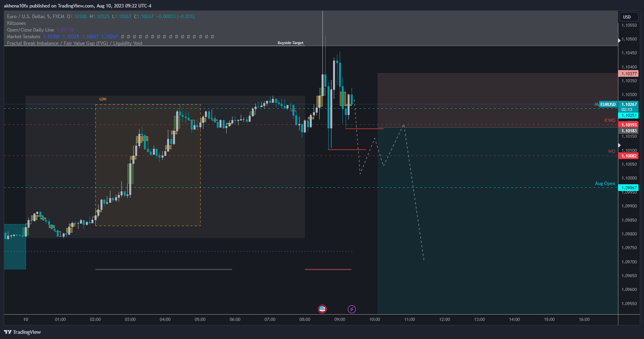Click the high value H1.10325 in header
Screen dimensions: 644x339
99,17
